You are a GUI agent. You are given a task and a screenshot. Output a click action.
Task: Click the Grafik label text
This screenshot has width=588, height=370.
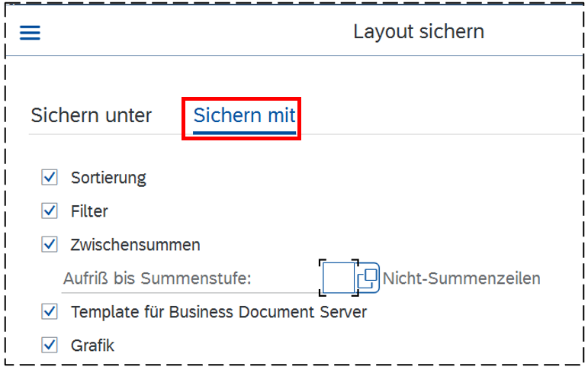pyautogui.click(x=92, y=345)
